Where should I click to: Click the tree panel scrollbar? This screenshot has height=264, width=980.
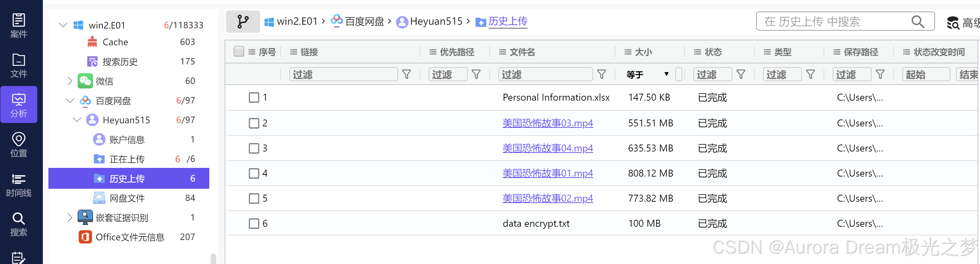213,259
